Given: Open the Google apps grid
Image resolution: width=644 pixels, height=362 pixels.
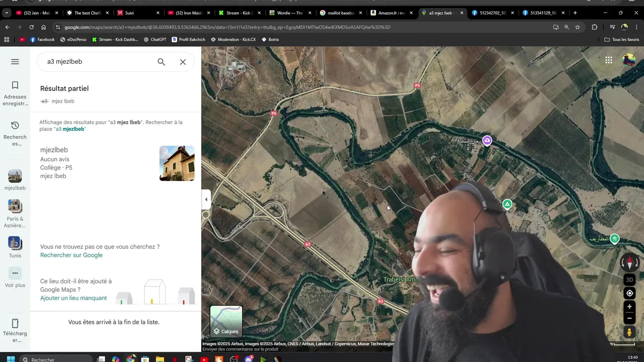Looking at the screenshot, I should point(609,60).
